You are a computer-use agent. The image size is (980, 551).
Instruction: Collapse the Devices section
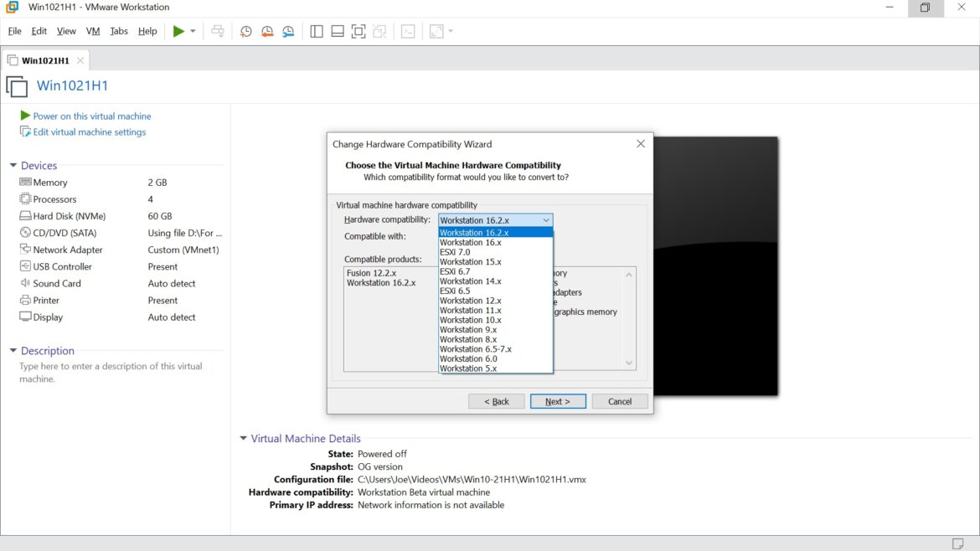pyautogui.click(x=12, y=166)
